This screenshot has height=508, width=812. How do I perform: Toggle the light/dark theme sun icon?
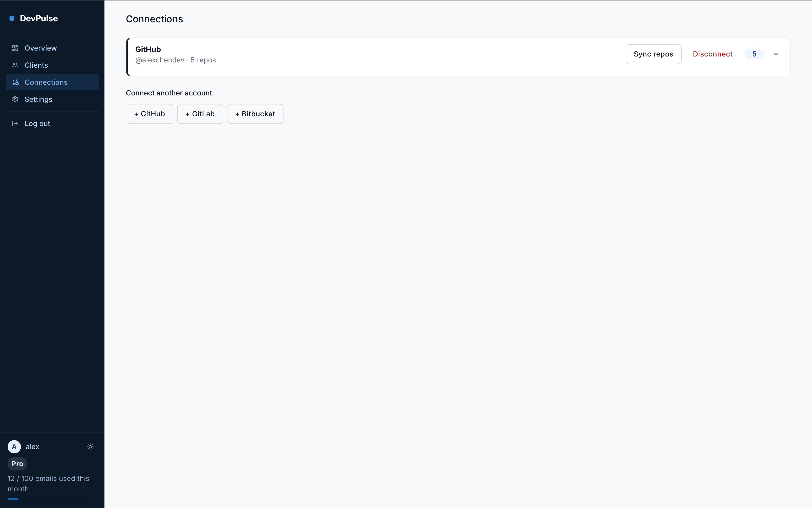90,447
